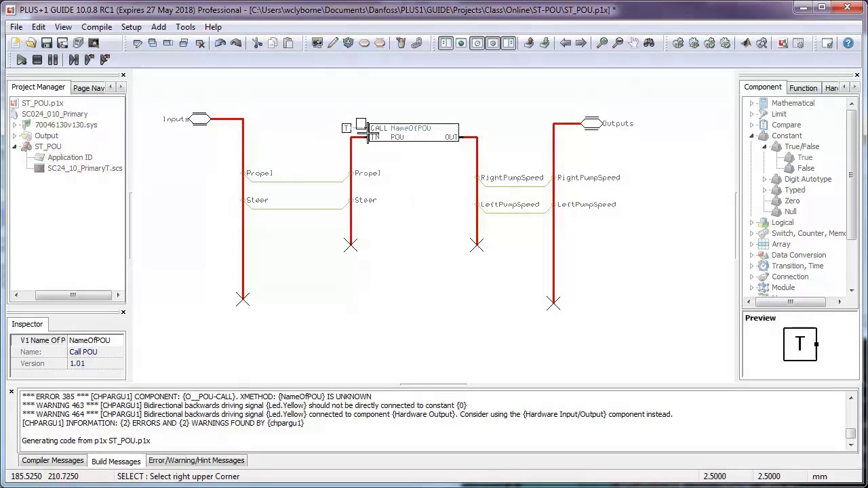Click the Cut scissors icon
Screen dimensions: 868x488
257,43
